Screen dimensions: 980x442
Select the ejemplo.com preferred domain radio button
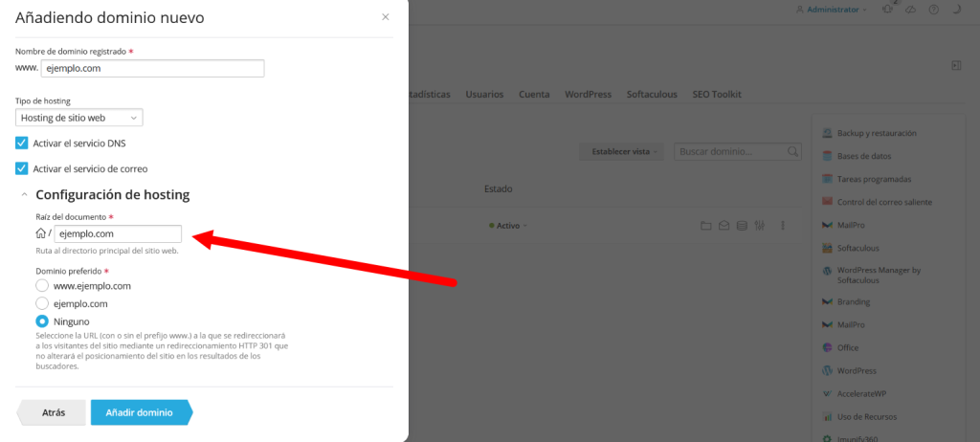41,302
